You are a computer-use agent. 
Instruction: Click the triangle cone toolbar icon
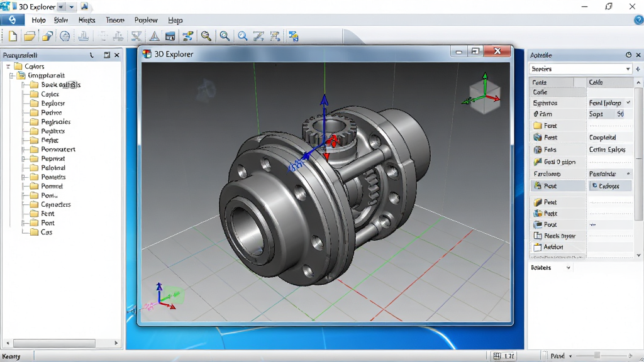click(x=155, y=36)
